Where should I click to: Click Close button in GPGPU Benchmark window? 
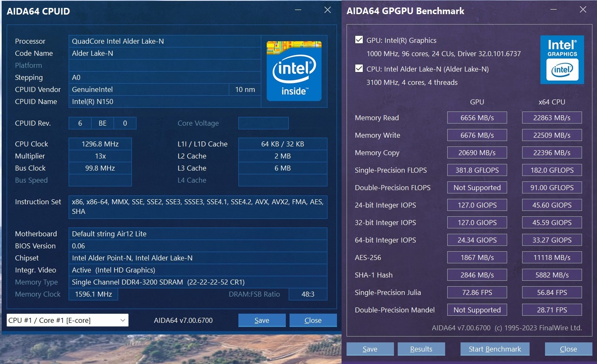pyautogui.click(x=568, y=349)
